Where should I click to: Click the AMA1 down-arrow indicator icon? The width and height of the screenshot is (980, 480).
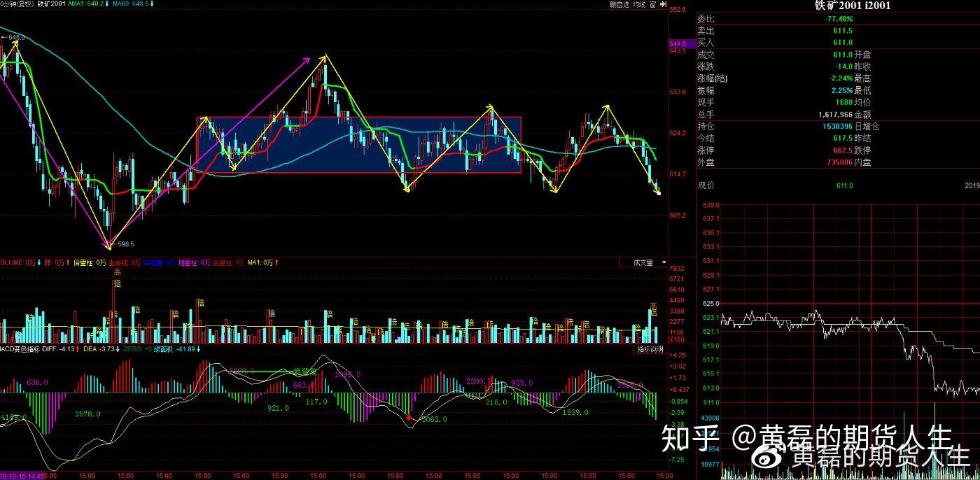(x=106, y=4)
